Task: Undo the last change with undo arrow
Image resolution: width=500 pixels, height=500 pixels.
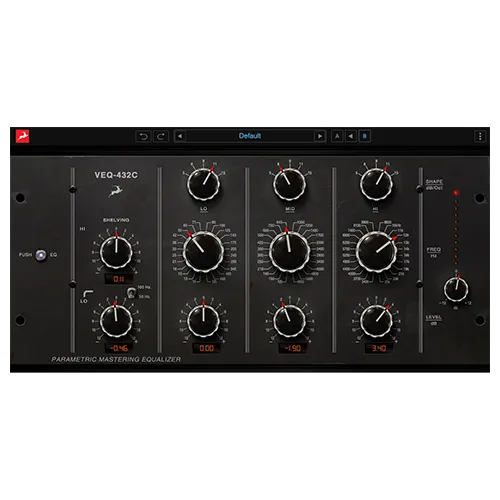Action: [x=143, y=136]
